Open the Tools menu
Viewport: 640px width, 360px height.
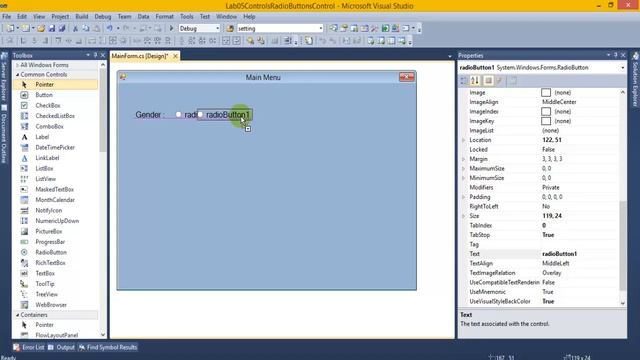click(x=187, y=17)
